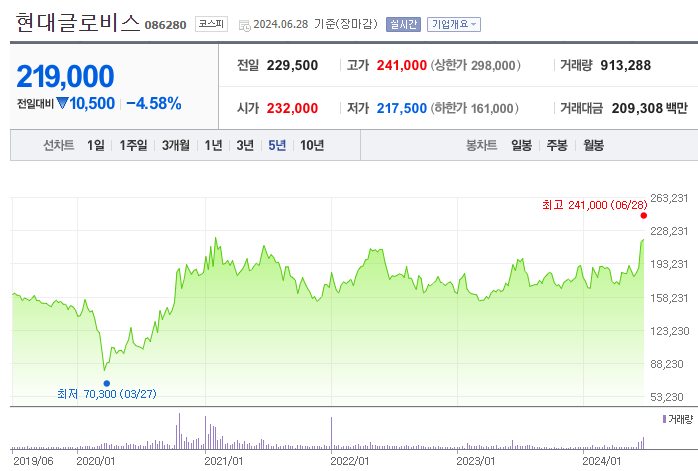Viewport: 698px width, 471px height.
Task: Click the 고가 value 241,000
Action: 402,65
